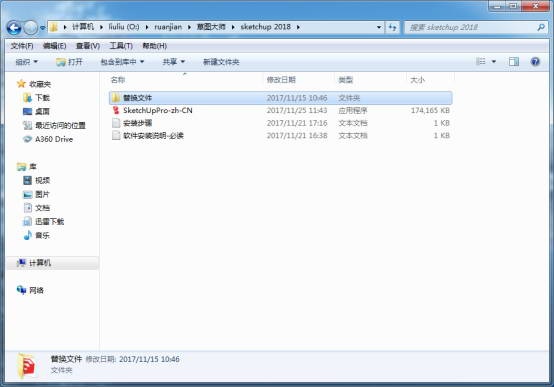Click the 2017/11/25 11:43 date cell

[297, 111]
